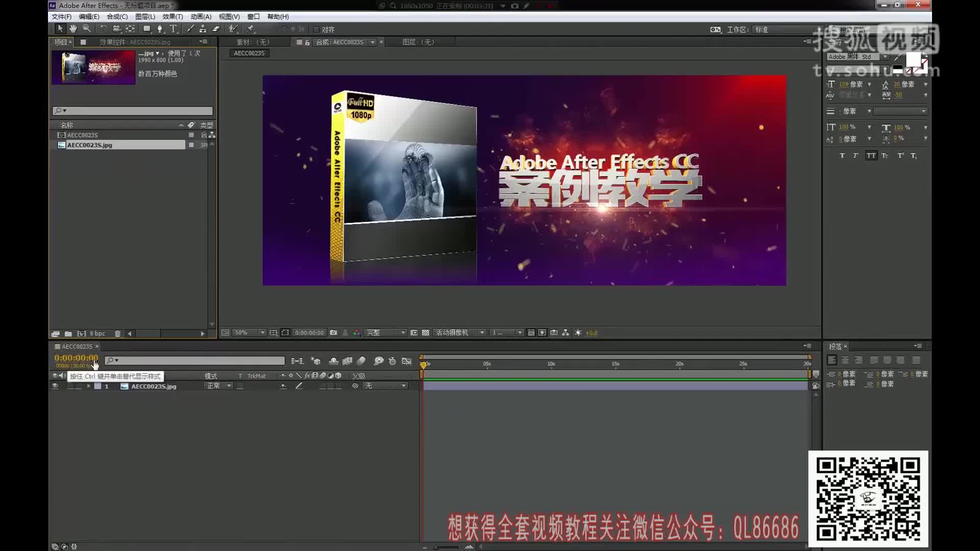Viewport: 980px width, 551px height.
Task: Open the 完整 resolution dropdown
Action: (386, 333)
